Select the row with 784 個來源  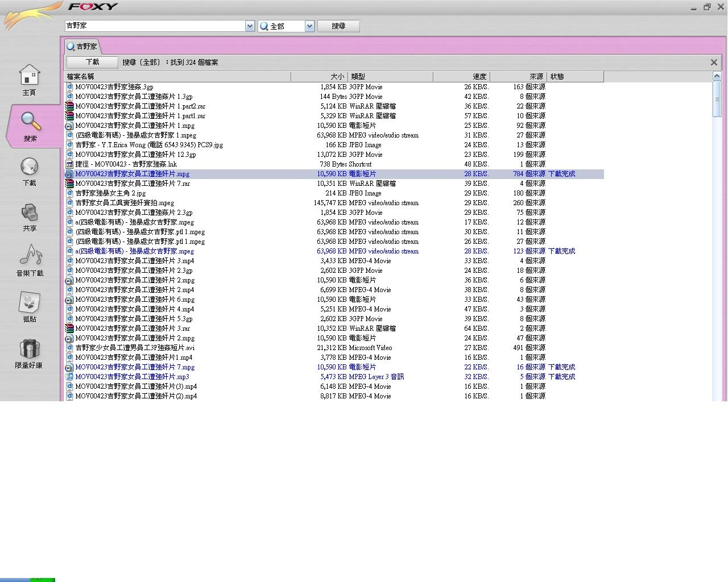[334, 174]
